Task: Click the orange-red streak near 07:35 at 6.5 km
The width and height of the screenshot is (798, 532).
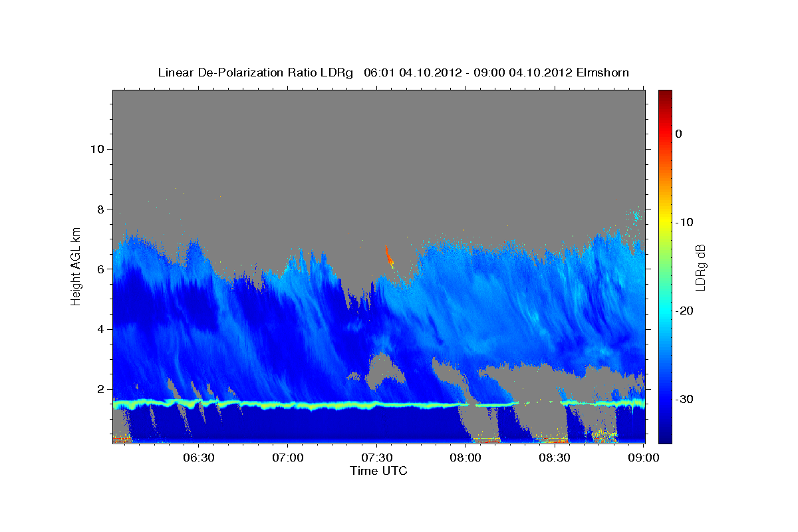Action: tap(388, 255)
